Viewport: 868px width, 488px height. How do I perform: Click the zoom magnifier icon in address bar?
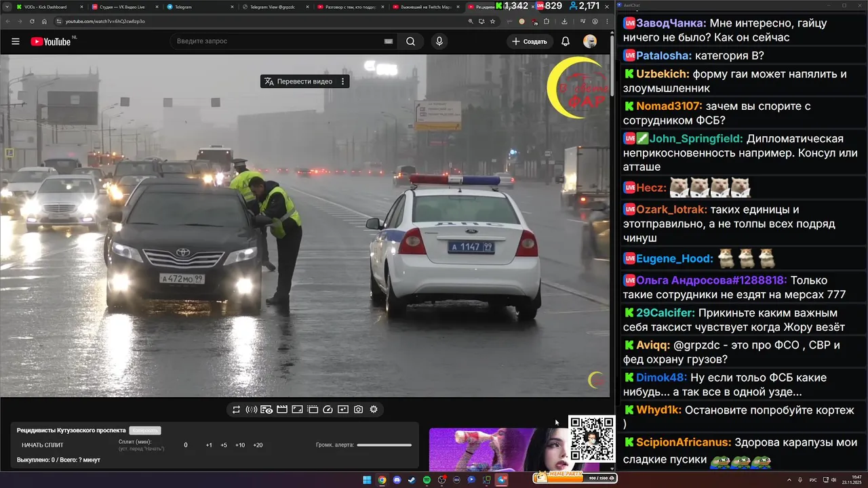tap(471, 21)
